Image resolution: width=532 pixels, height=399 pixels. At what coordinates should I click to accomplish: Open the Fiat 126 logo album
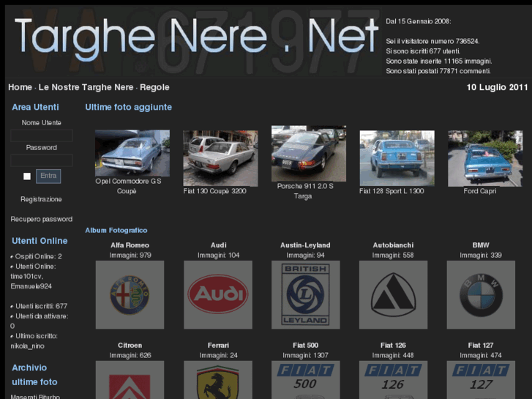click(393, 380)
